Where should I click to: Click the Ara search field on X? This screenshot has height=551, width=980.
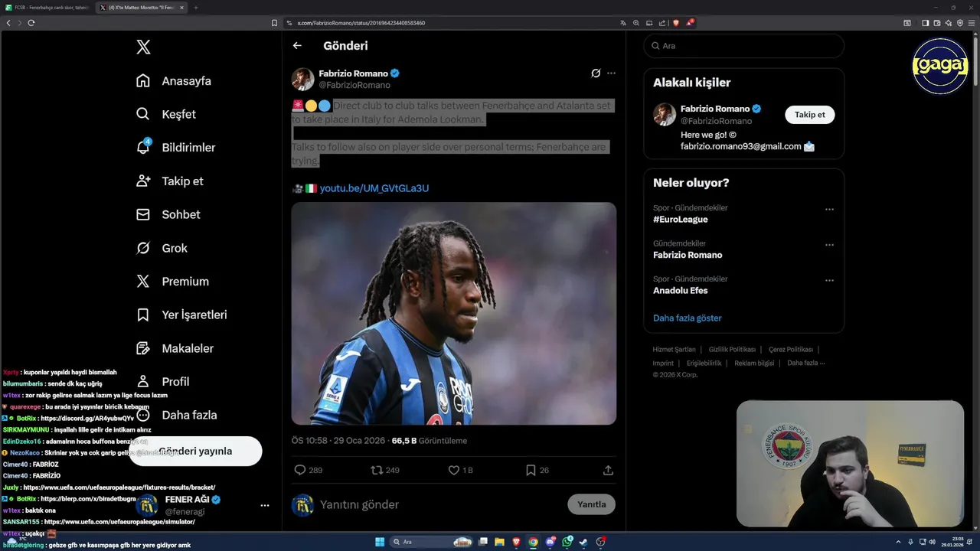(x=744, y=46)
